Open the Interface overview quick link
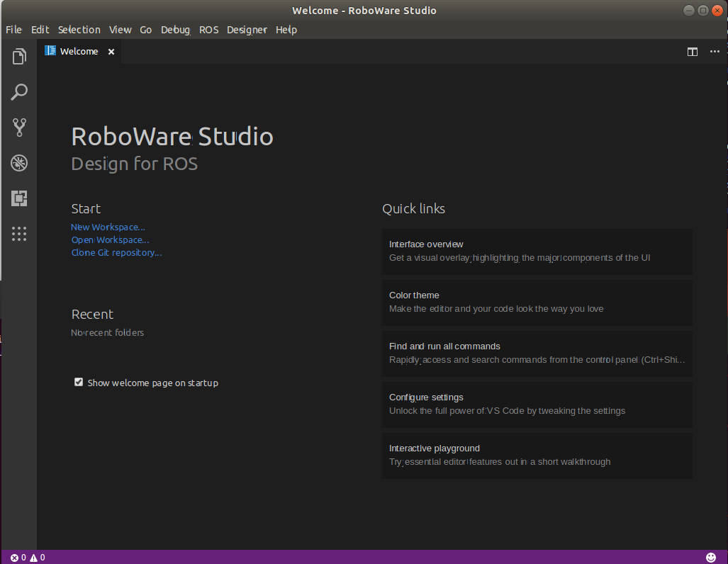The width and height of the screenshot is (728, 564). point(537,251)
